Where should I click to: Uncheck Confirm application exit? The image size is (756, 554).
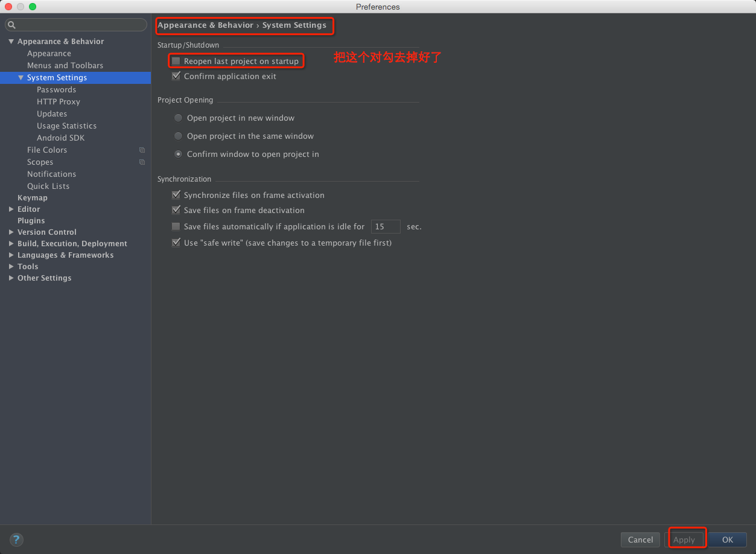[x=176, y=76]
